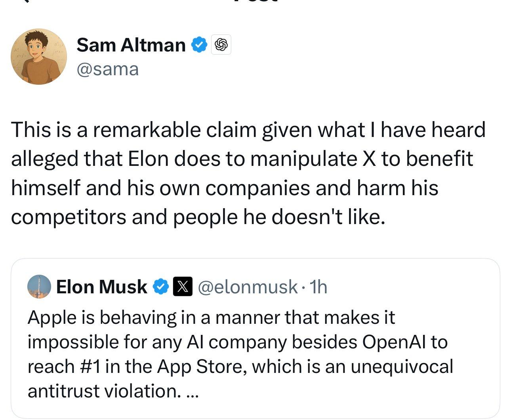The height and width of the screenshot is (420, 511).
Task: Click the Sam Altman display name
Action: (131, 45)
